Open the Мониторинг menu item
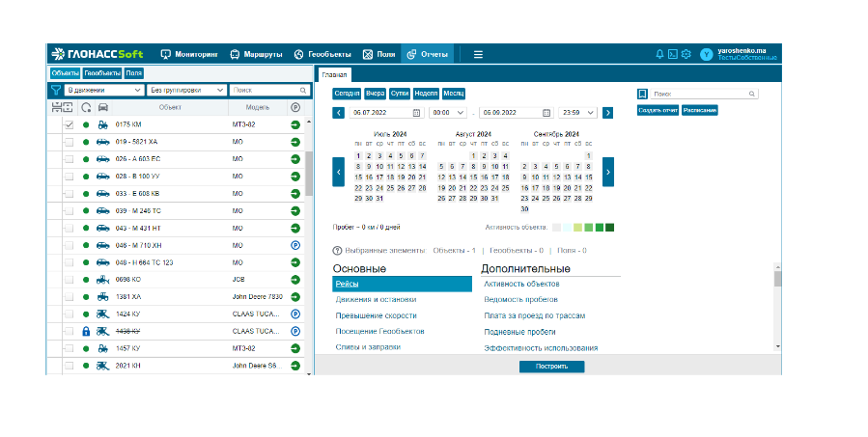868x437 pixels. (x=189, y=54)
